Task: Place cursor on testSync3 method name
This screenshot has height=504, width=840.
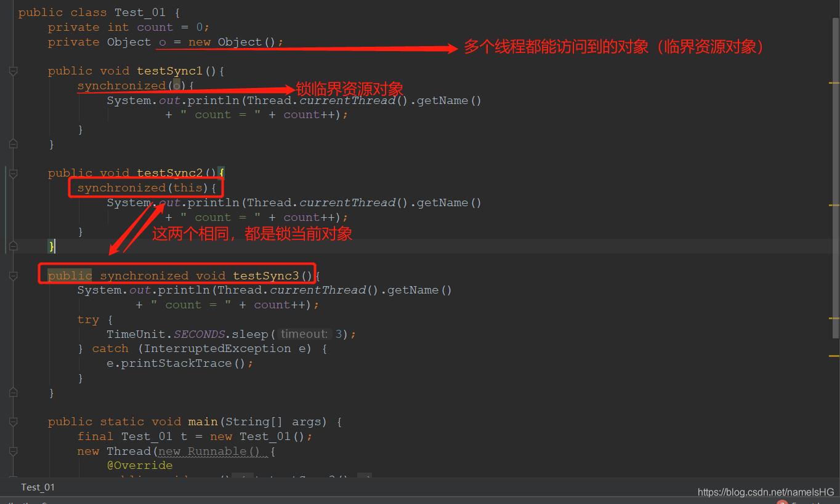Action: pos(266,276)
